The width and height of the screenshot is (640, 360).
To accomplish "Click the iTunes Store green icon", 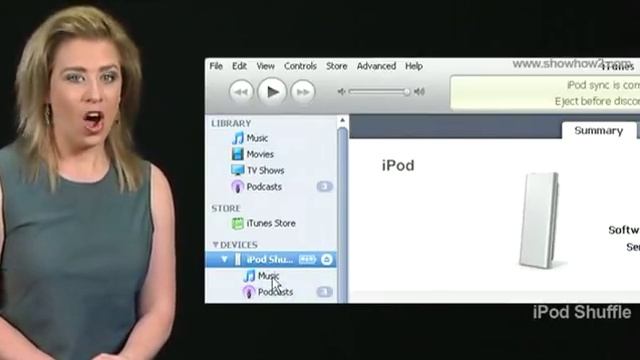I will pyautogui.click(x=238, y=223).
